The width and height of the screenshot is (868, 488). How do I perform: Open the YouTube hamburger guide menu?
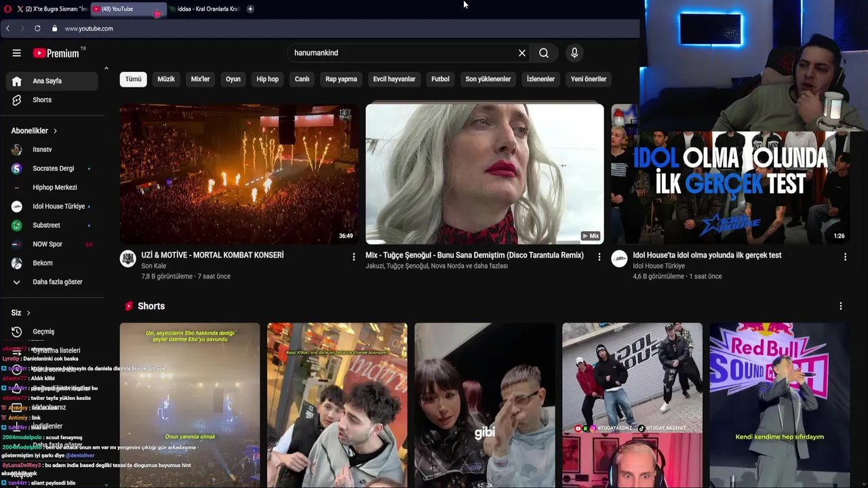[x=16, y=53]
